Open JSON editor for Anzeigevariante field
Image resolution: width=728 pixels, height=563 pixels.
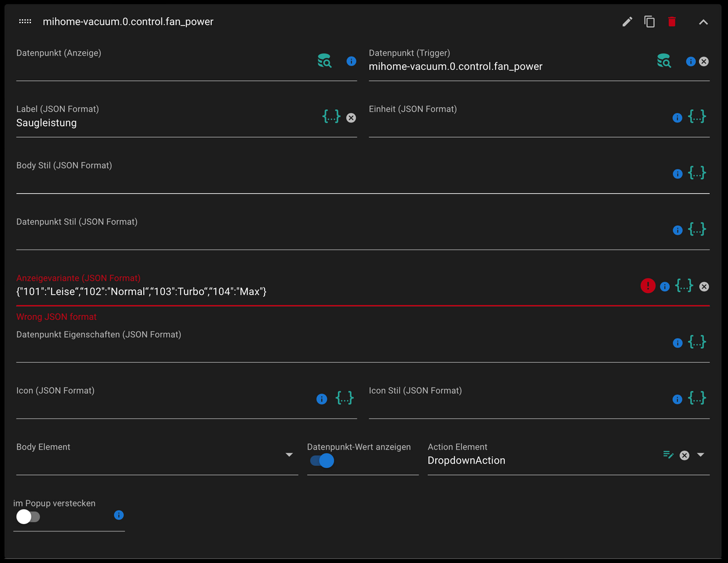coord(684,286)
